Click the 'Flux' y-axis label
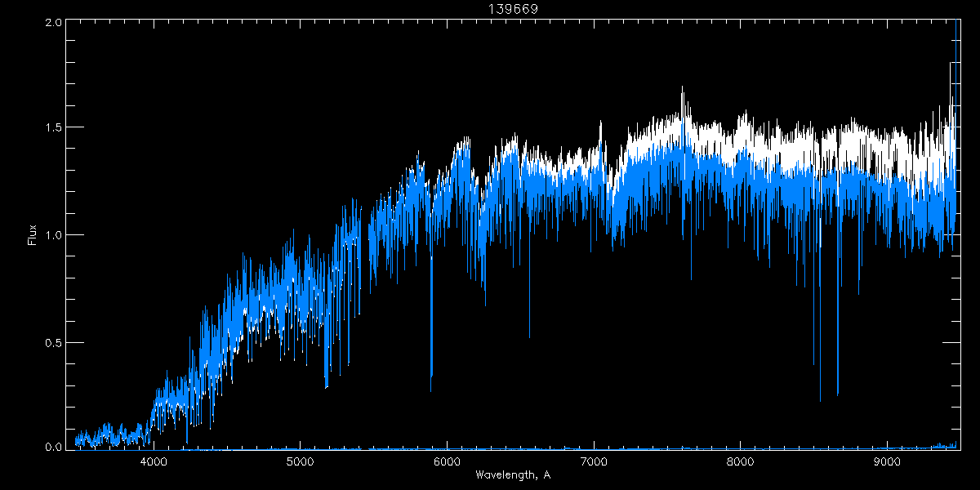 tap(32, 234)
